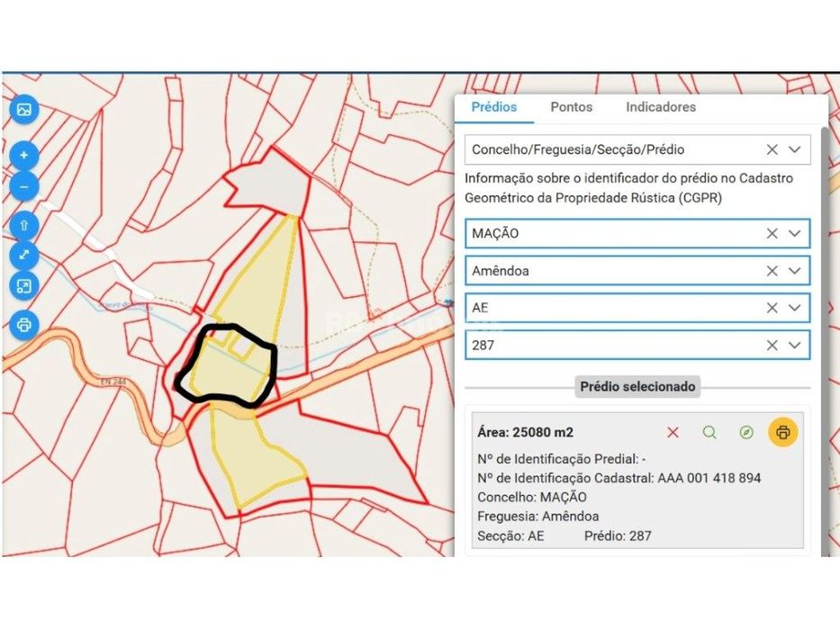Expand the Amêndoa dropdown arrow
Viewport: 840px width, 630px height.
(x=794, y=271)
